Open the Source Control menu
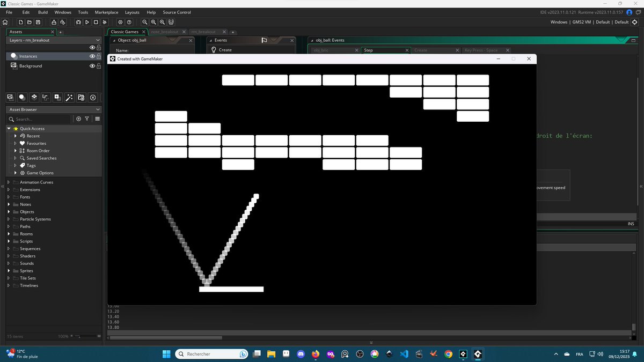Image resolution: width=644 pixels, height=362 pixels. click(x=177, y=12)
